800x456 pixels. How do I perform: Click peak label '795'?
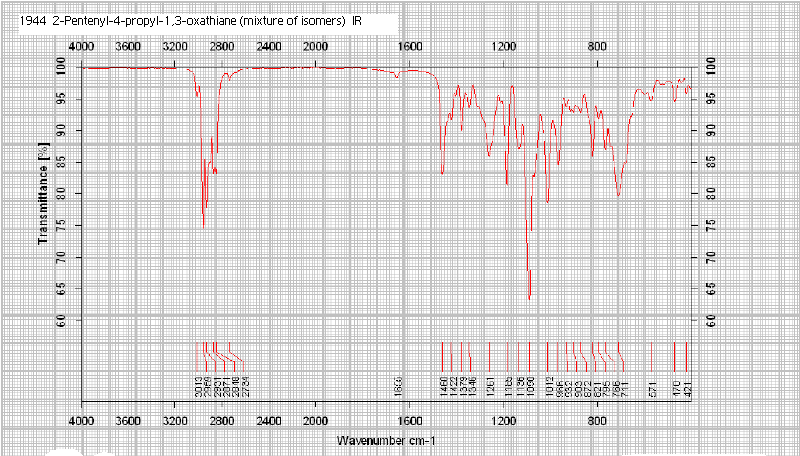point(605,389)
